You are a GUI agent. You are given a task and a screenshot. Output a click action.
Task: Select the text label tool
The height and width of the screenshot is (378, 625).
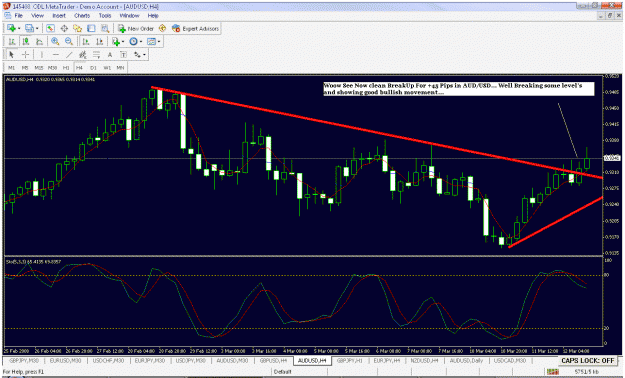coord(124,55)
